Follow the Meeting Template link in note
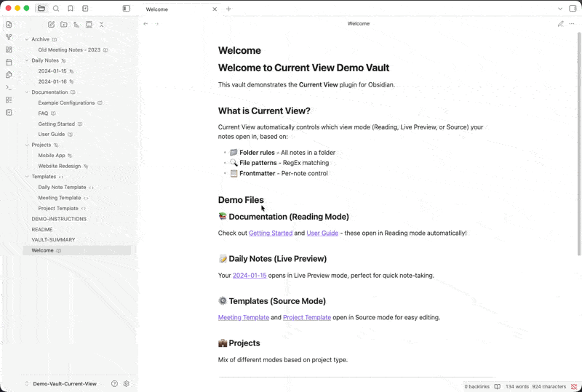The height and width of the screenshot is (392, 582). tap(244, 317)
